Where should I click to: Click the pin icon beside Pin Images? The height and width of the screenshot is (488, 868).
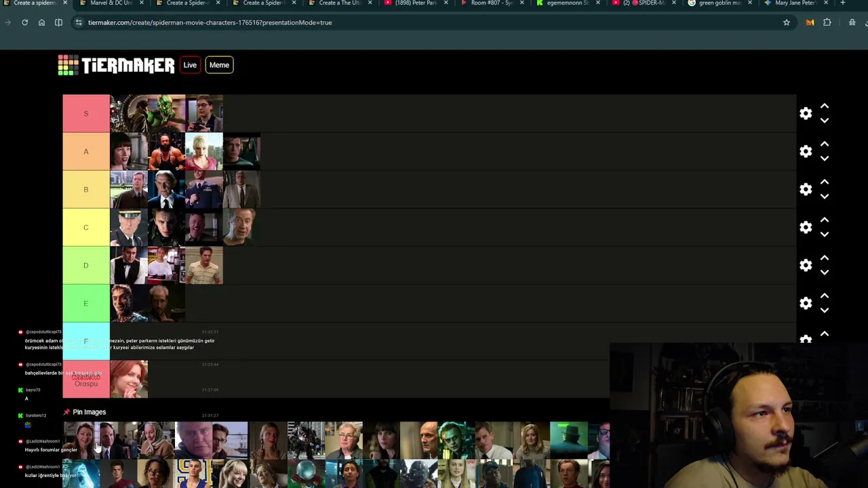[x=66, y=412]
